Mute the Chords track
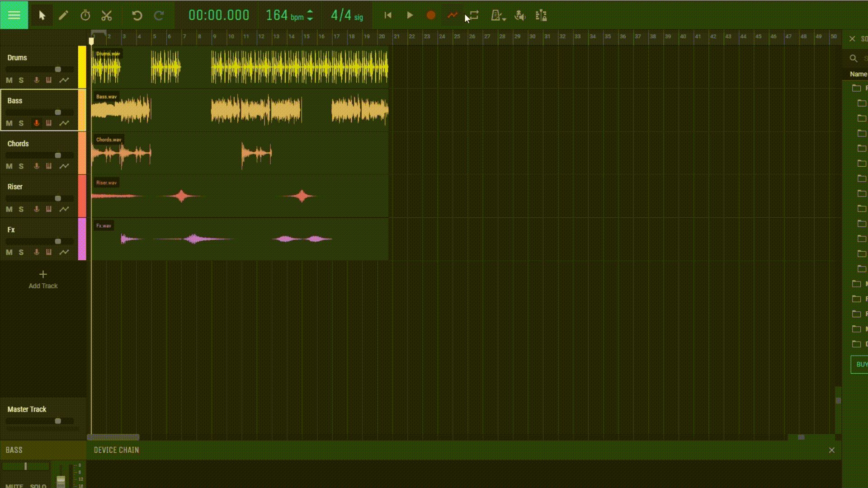 click(9, 166)
